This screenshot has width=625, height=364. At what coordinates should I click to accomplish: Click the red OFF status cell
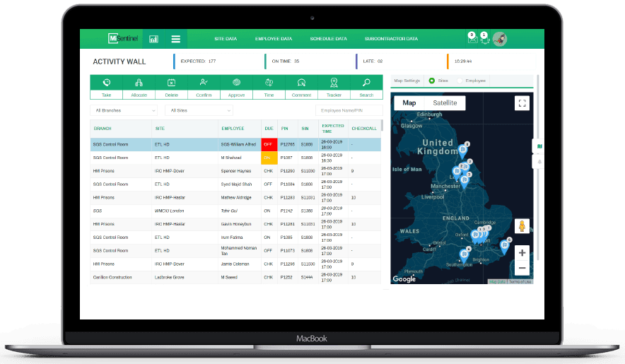(269, 144)
